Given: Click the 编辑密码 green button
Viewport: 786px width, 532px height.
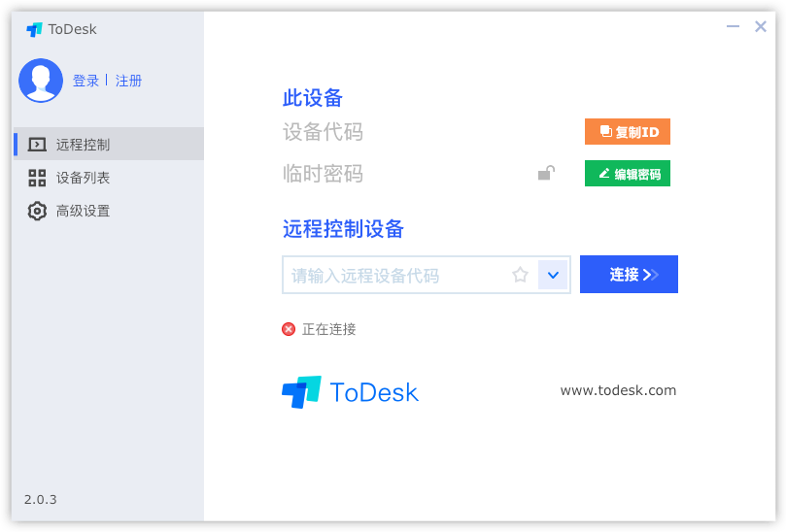Looking at the screenshot, I should coord(627,174).
